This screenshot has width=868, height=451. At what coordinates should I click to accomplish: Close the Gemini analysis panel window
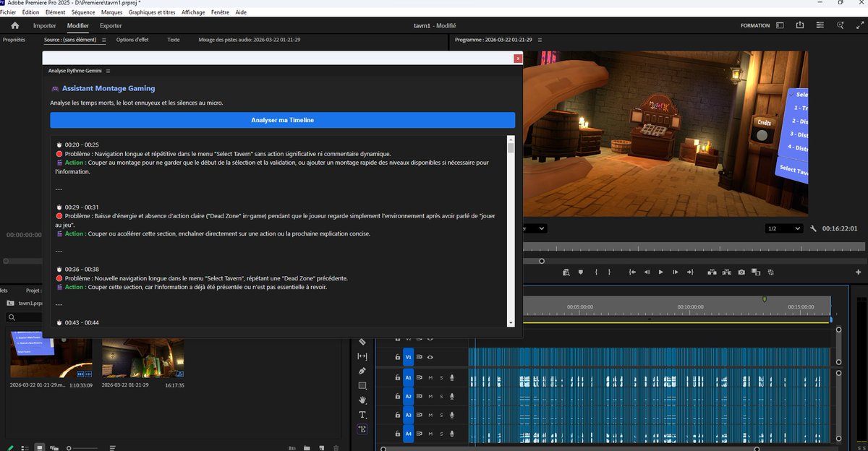click(x=518, y=59)
